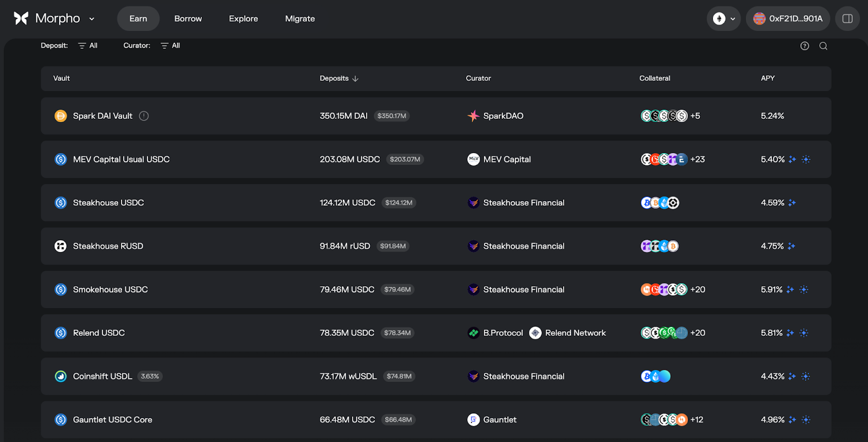
Task: Click the rewards sparkle icon beside 5.40%
Action: point(793,159)
